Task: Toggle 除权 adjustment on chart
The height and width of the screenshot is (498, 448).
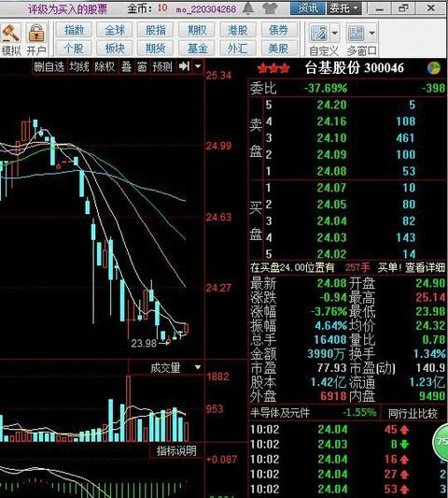Action: pyautogui.click(x=105, y=66)
